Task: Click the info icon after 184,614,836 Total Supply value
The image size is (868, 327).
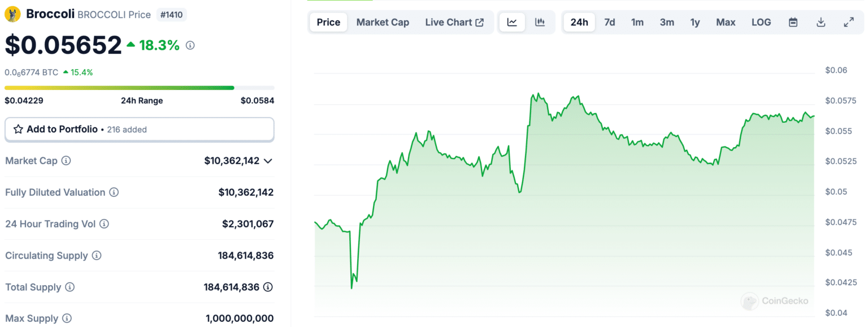Action: (268, 287)
